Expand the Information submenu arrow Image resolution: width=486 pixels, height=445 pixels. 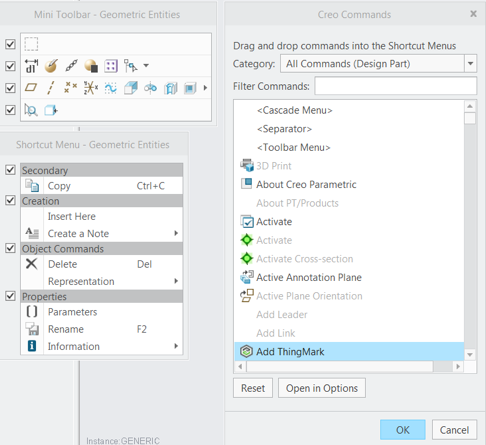[x=176, y=346]
